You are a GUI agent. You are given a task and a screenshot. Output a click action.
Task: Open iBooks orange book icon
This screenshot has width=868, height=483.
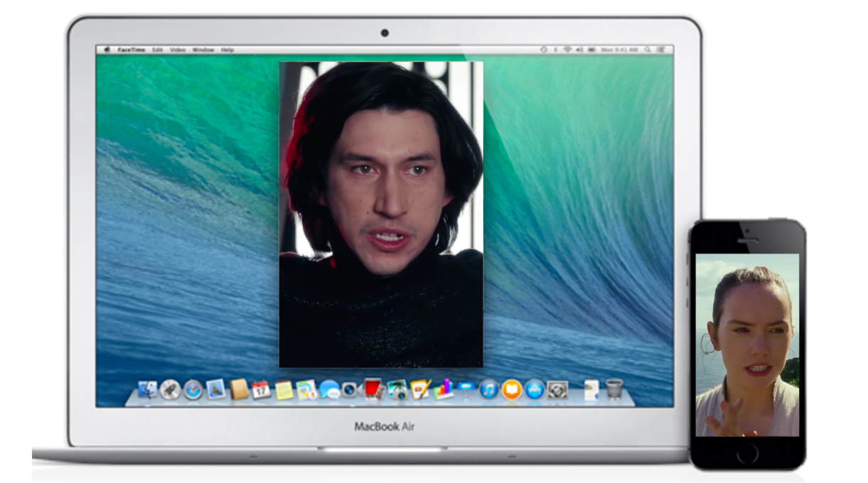click(512, 389)
